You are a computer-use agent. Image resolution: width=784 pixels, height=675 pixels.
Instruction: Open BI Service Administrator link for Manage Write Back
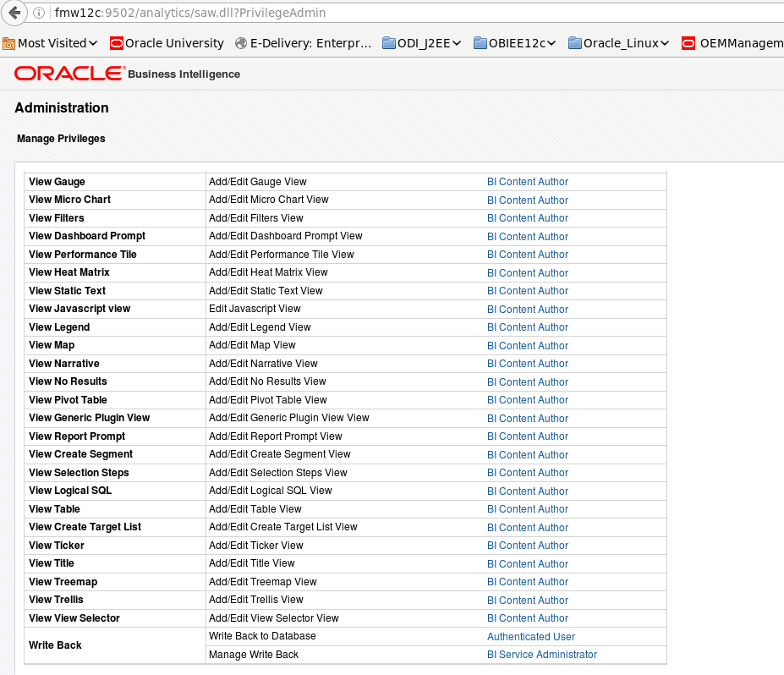(x=542, y=655)
